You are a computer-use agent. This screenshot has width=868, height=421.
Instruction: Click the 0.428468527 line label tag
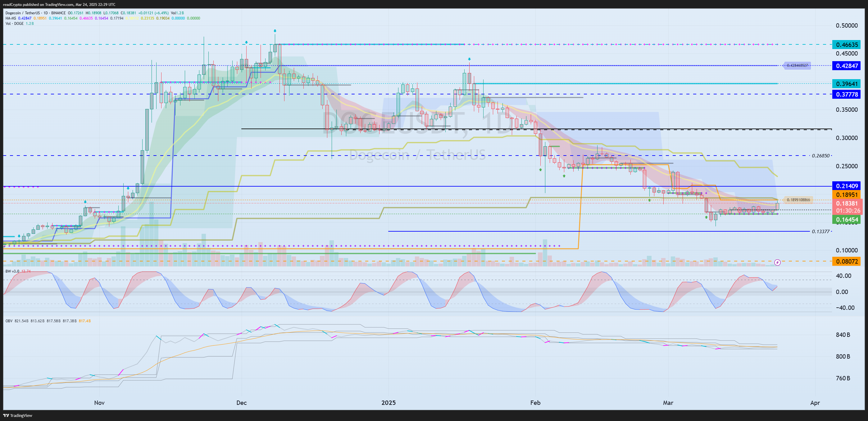[x=797, y=65]
